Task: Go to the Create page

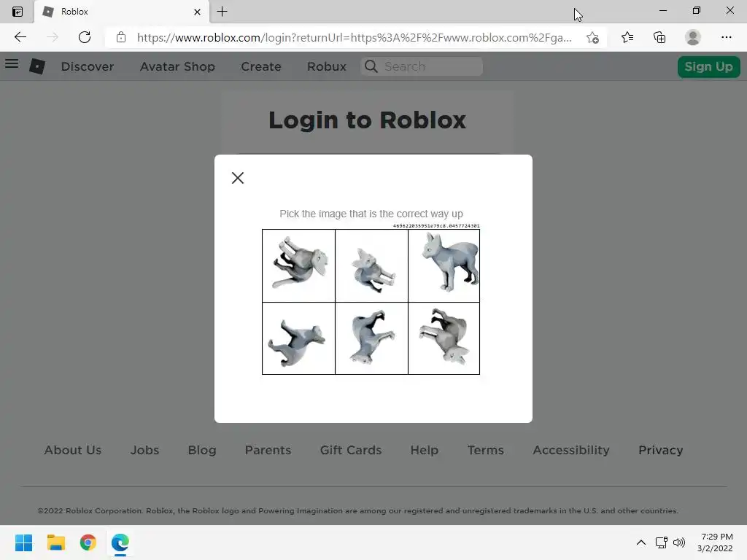Action: coord(261,66)
